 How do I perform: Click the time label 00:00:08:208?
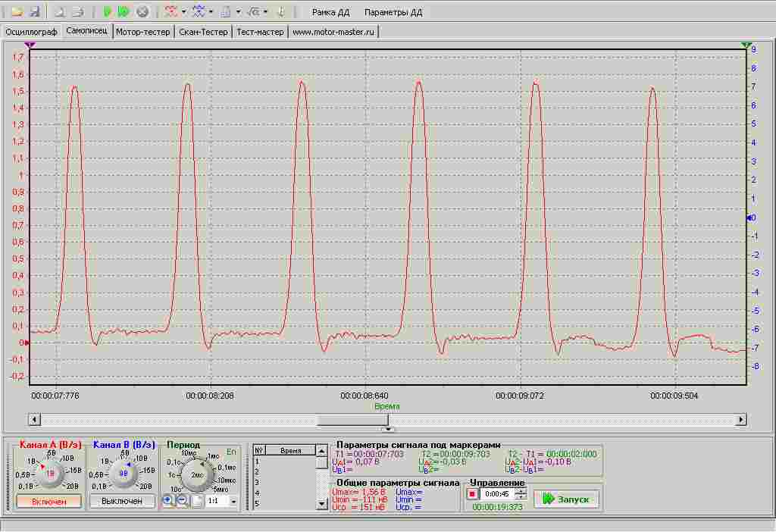(x=210, y=396)
